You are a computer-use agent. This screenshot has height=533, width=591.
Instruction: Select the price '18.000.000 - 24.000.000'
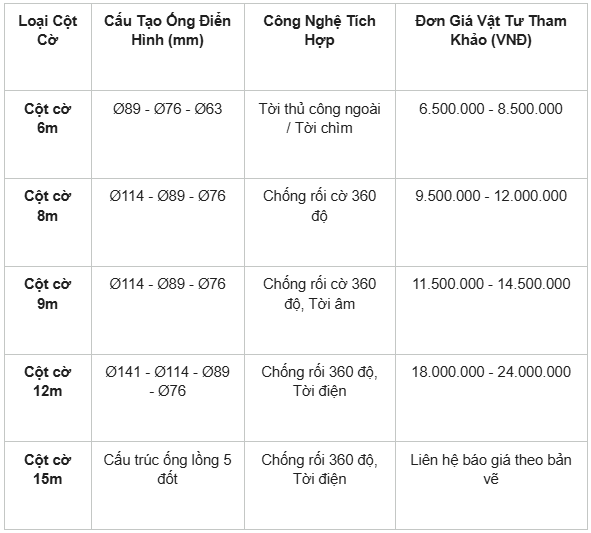(x=491, y=372)
